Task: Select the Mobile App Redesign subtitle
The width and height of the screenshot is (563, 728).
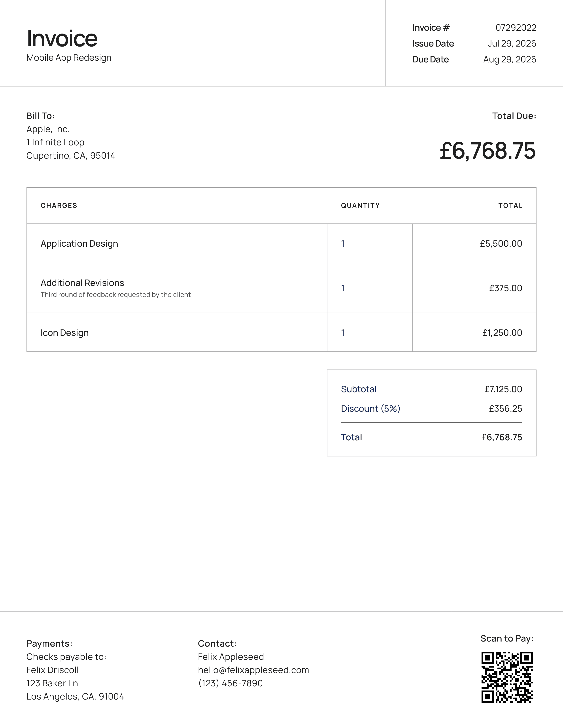Action: pyautogui.click(x=69, y=58)
